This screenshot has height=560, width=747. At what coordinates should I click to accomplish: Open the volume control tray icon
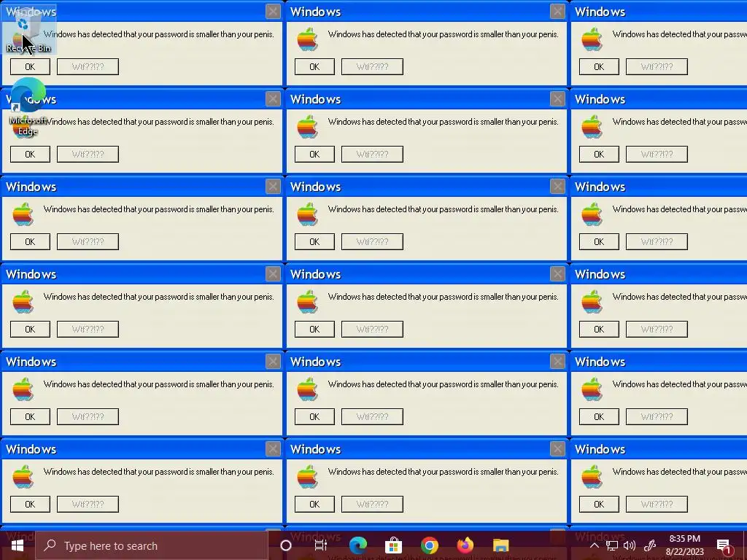tap(630, 545)
